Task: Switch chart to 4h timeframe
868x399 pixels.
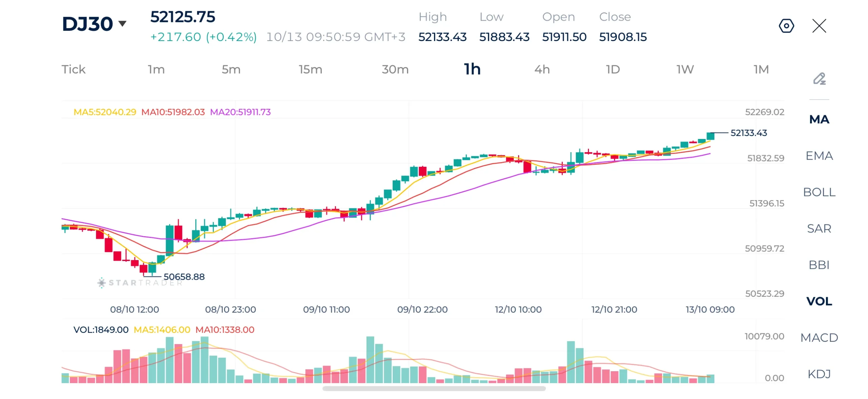Action: [x=542, y=69]
